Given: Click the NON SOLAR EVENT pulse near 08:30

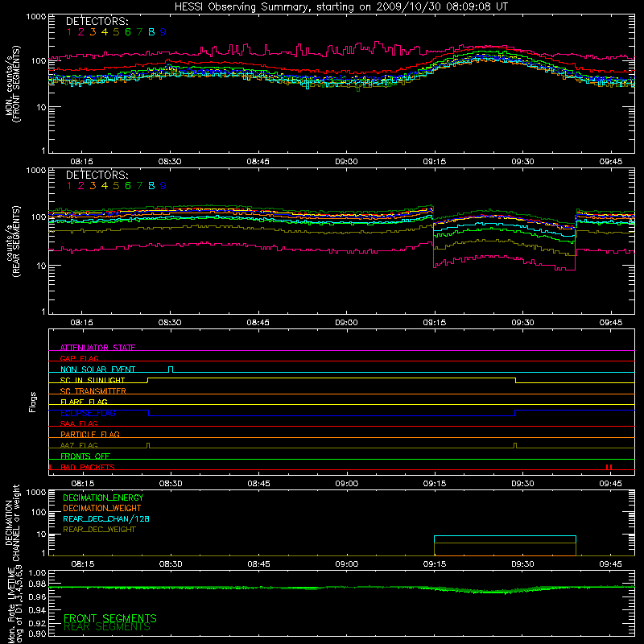Looking at the screenshot, I should tap(171, 369).
